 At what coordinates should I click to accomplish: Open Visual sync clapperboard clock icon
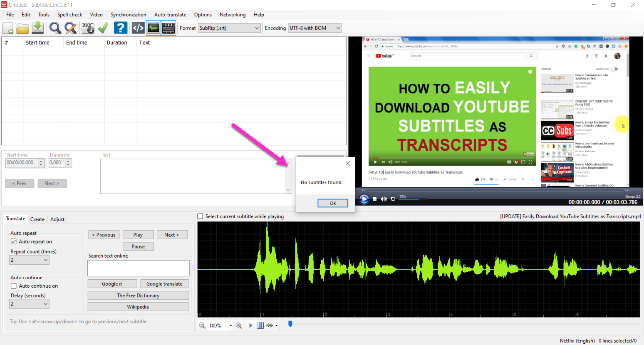point(88,28)
